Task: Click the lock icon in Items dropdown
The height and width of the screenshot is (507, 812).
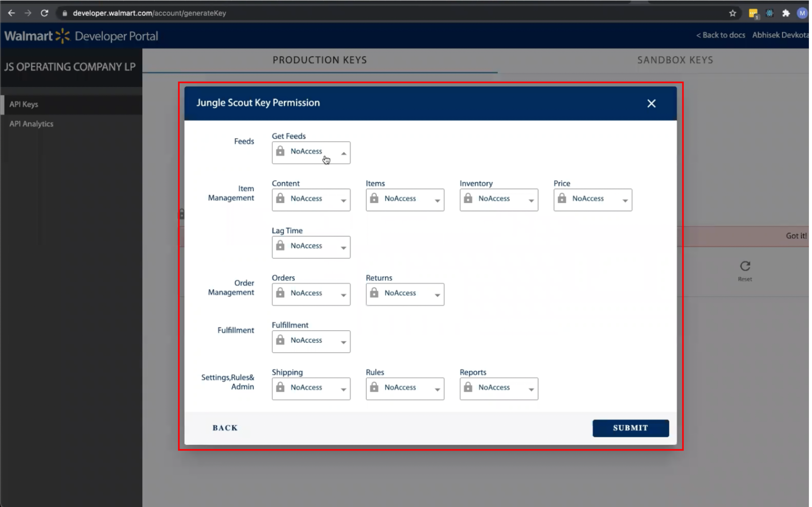Action: coord(374,198)
